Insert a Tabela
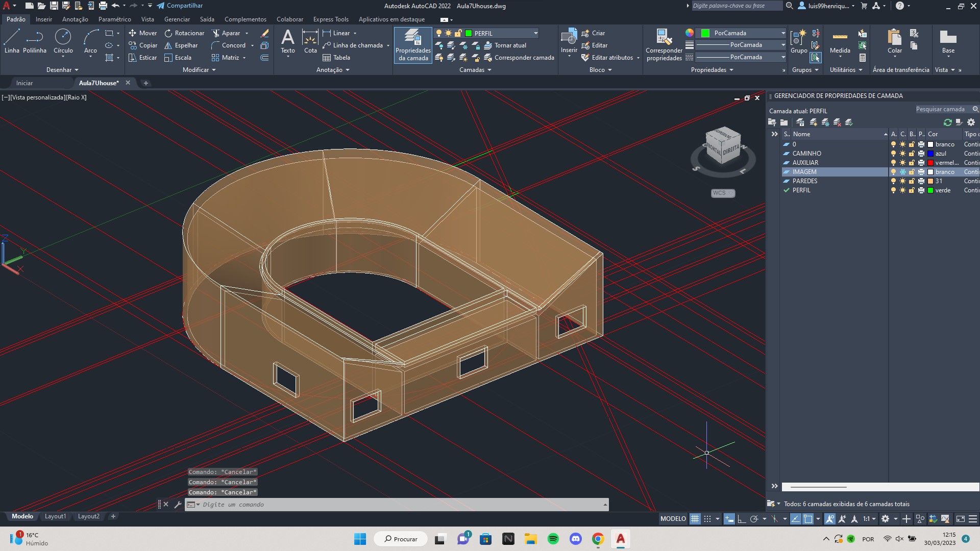This screenshot has width=980, height=551. tap(336, 58)
